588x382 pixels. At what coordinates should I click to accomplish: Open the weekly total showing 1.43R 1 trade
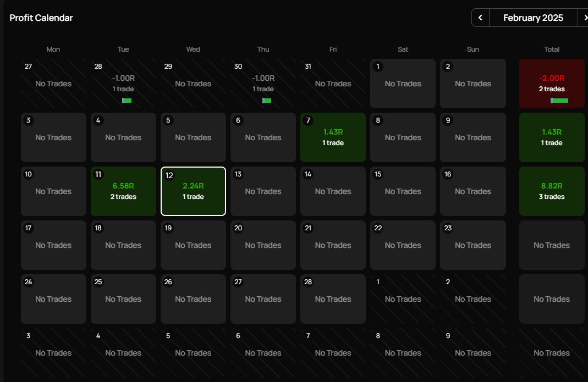[552, 137]
